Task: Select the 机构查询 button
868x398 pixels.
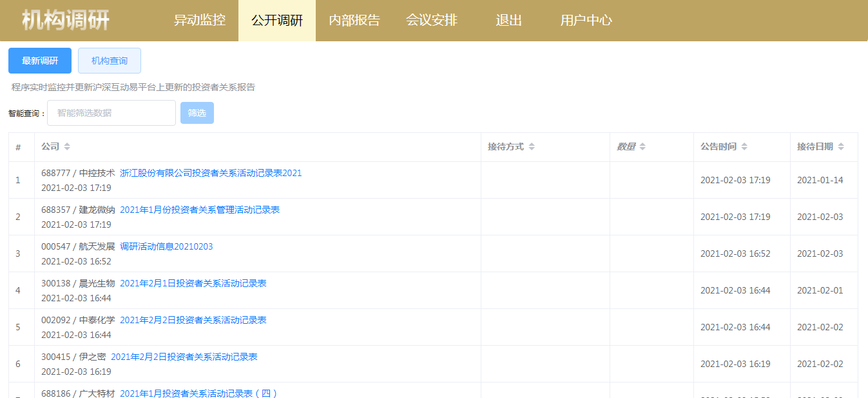Action: [110, 61]
